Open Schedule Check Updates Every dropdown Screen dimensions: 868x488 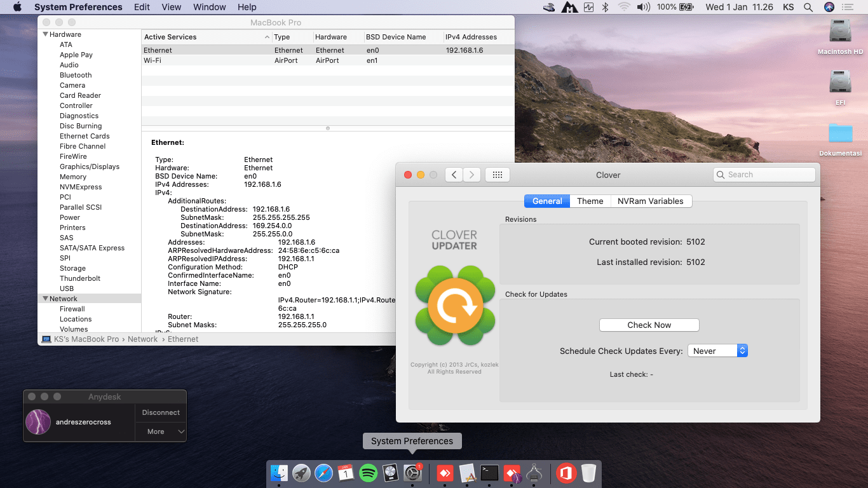[x=717, y=351]
